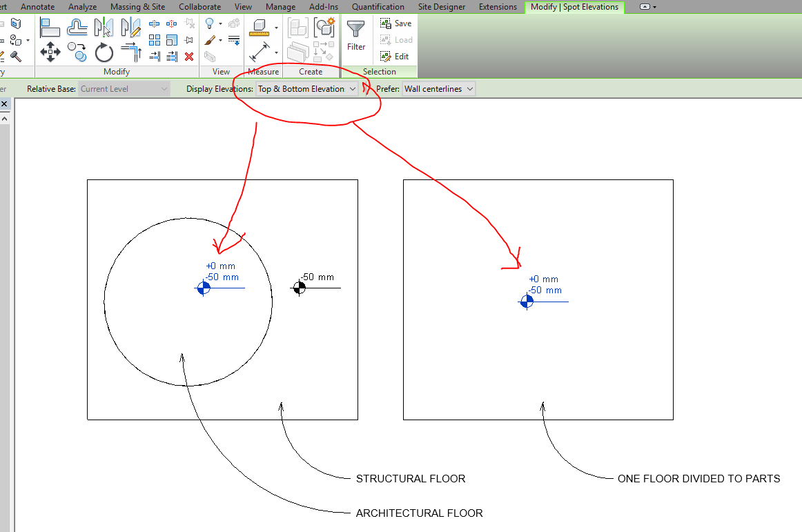The width and height of the screenshot is (802, 532).
Task: Open the Display Elevations dropdown
Action: click(307, 89)
